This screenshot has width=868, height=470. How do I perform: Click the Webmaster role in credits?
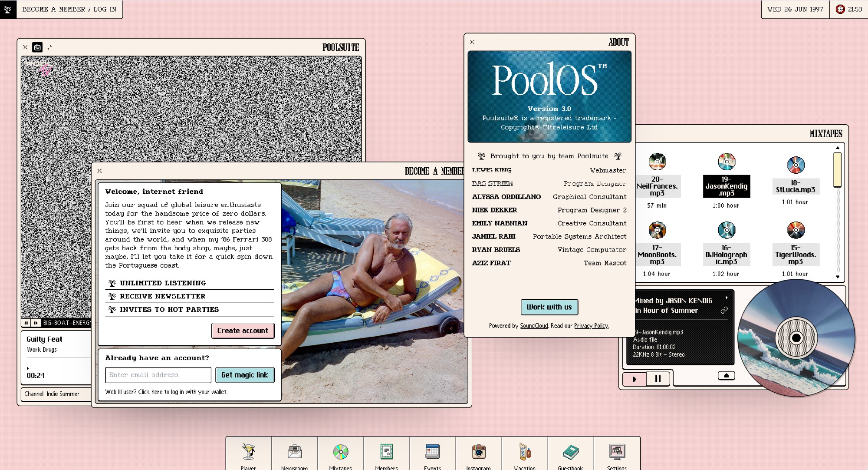[608, 170]
